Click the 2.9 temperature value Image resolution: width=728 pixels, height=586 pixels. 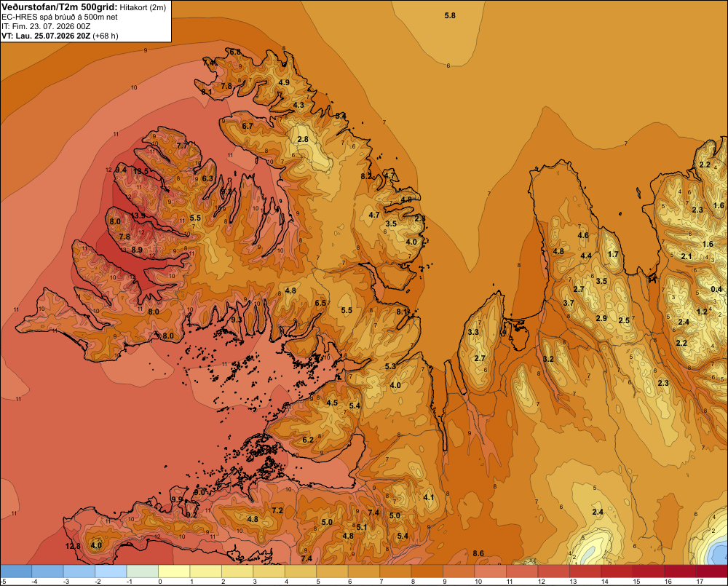tap(601, 319)
